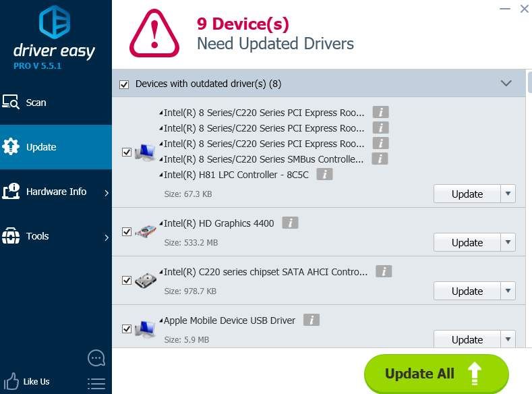Viewport: 532px width, 394px height.
Task: Open the Tools sidebar menu
Action: (38, 236)
